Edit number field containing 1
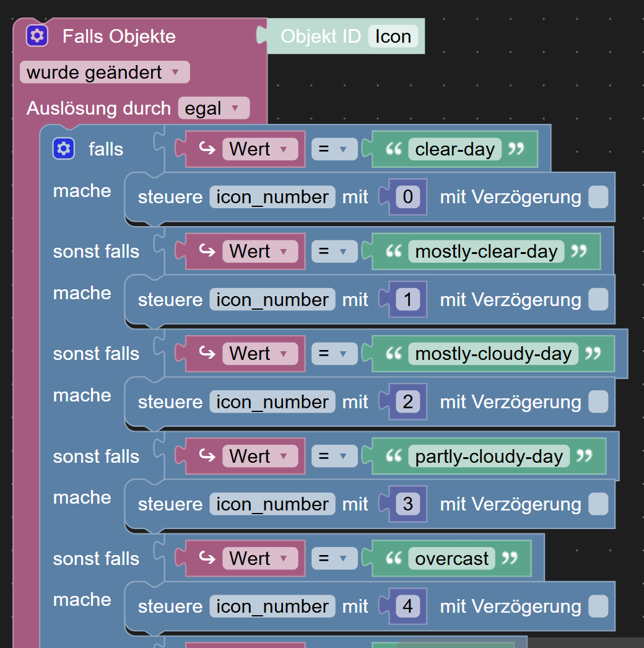The width and height of the screenshot is (644, 648). [407, 300]
